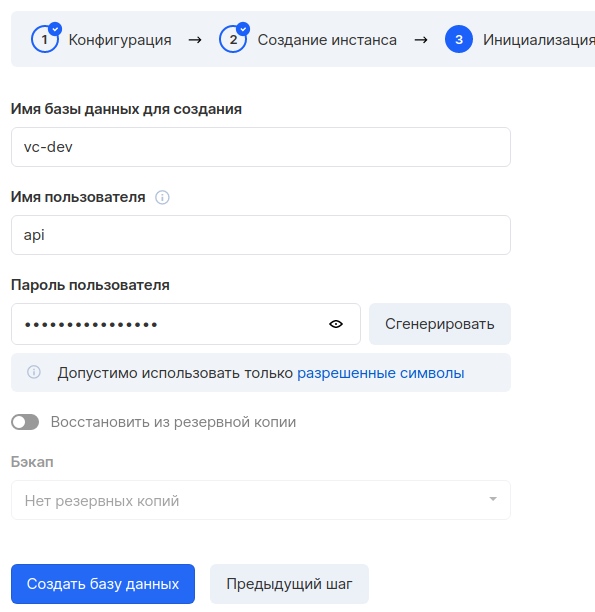Image resolution: width=595 pixels, height=612 pixels.
Task: Select the Инициализация step label
Action: tap(539, 40)
